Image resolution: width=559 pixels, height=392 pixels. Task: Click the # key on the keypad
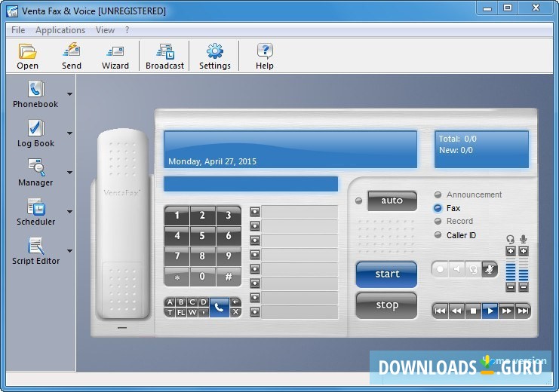229,276
